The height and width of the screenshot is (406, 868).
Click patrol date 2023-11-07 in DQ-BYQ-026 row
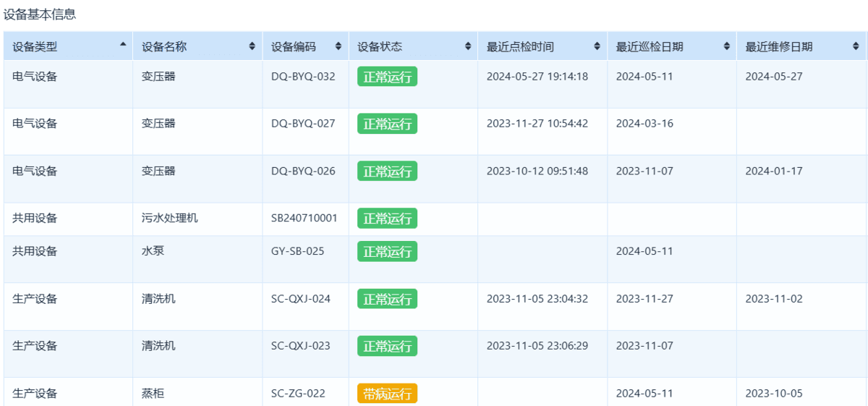644,171
